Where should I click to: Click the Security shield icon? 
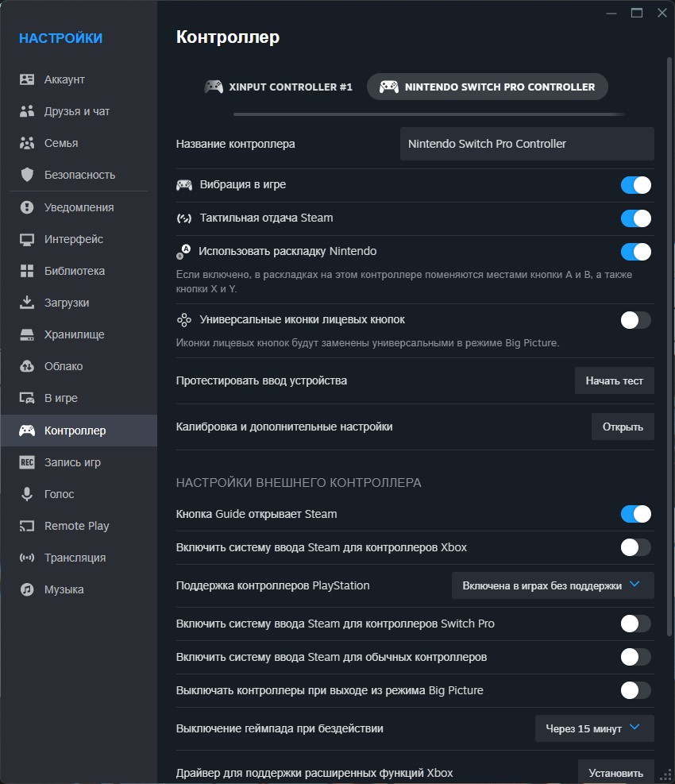tap(27, 175)
